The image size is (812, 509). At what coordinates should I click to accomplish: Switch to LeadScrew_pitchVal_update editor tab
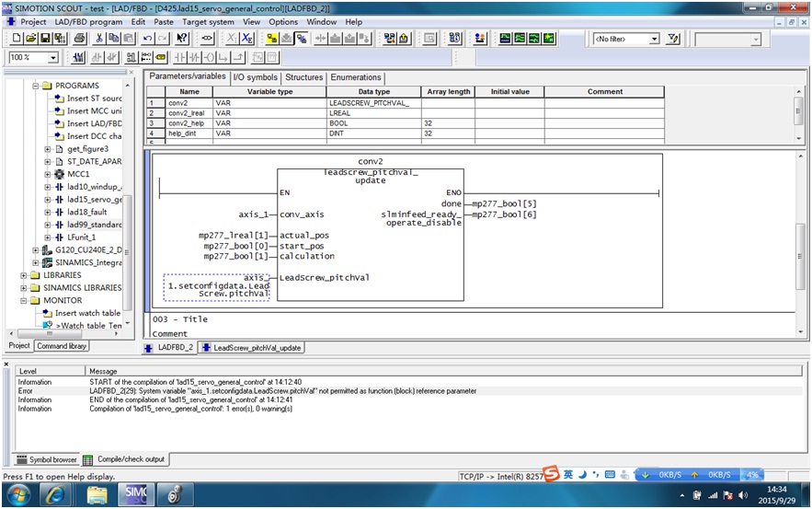pyautogui.click(x=252, y=348)
